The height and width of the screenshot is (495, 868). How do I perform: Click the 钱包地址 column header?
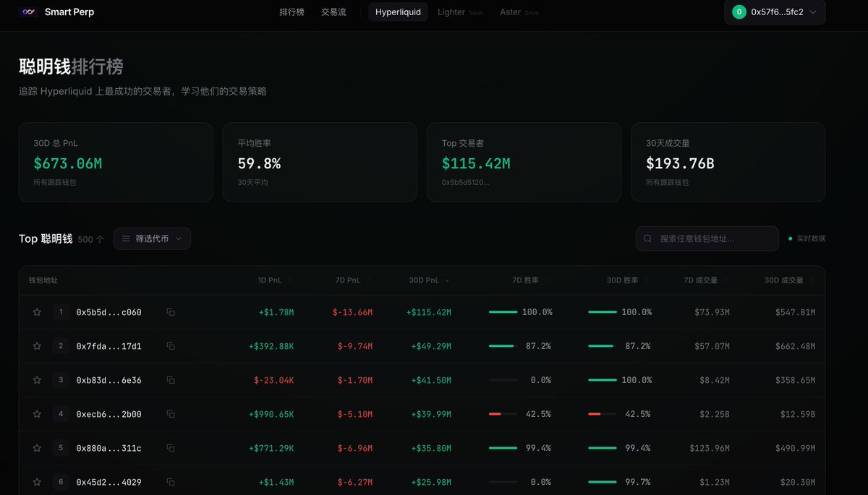coord(43,280)
